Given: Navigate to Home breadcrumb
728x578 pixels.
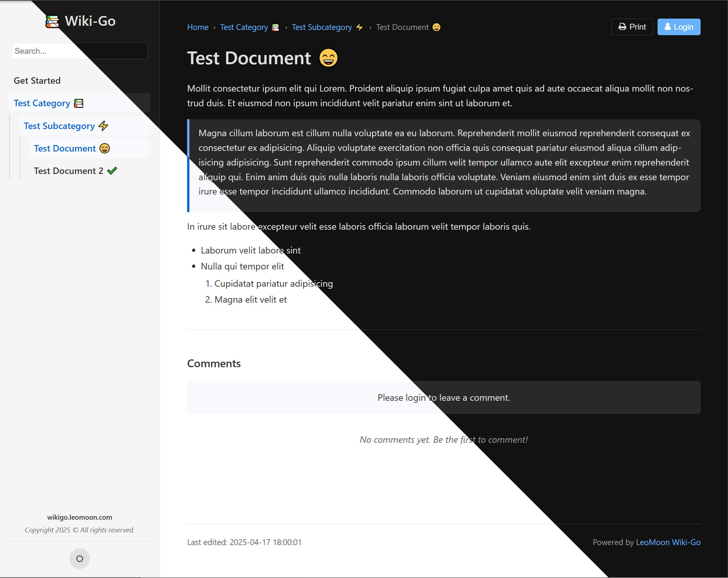Looking at the screenshot, I should pyautogui.click(x=198, y=27).
